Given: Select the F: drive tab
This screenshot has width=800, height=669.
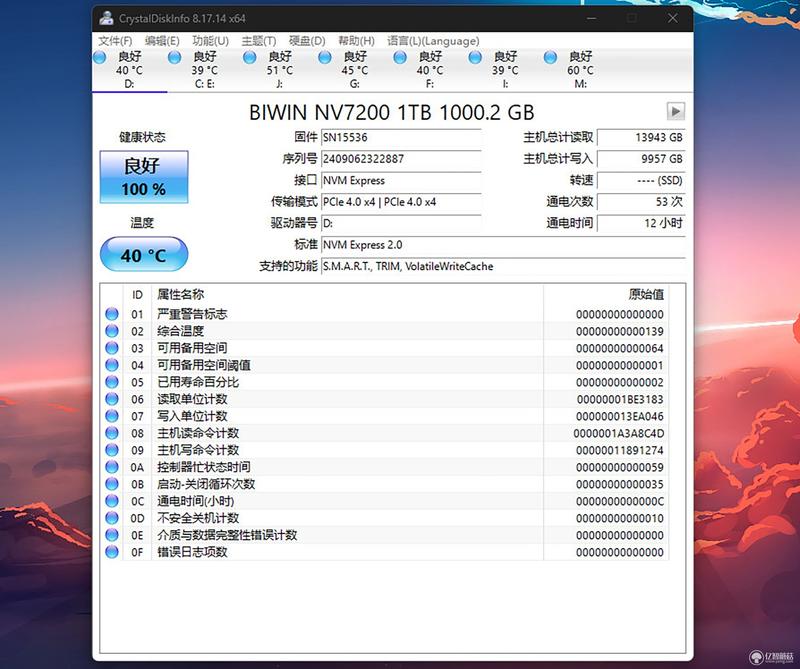Looking at the screenshot, I should pos(430,70).
